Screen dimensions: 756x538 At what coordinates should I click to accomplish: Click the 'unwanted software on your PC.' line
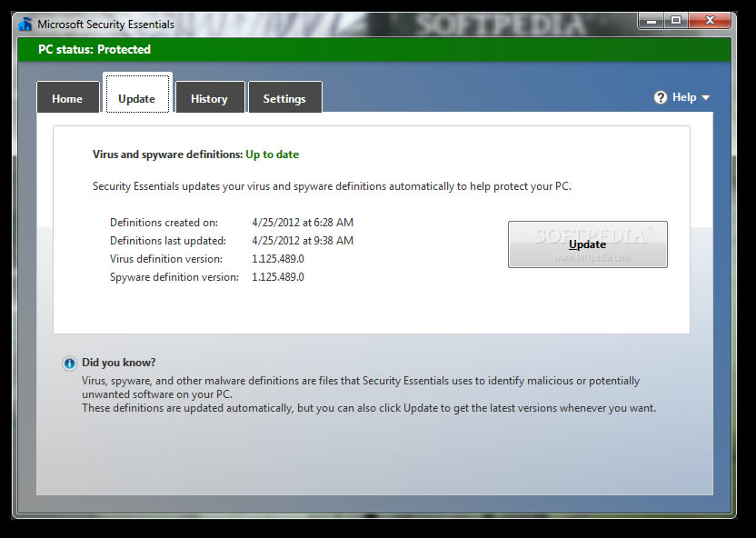click(157, 394)
